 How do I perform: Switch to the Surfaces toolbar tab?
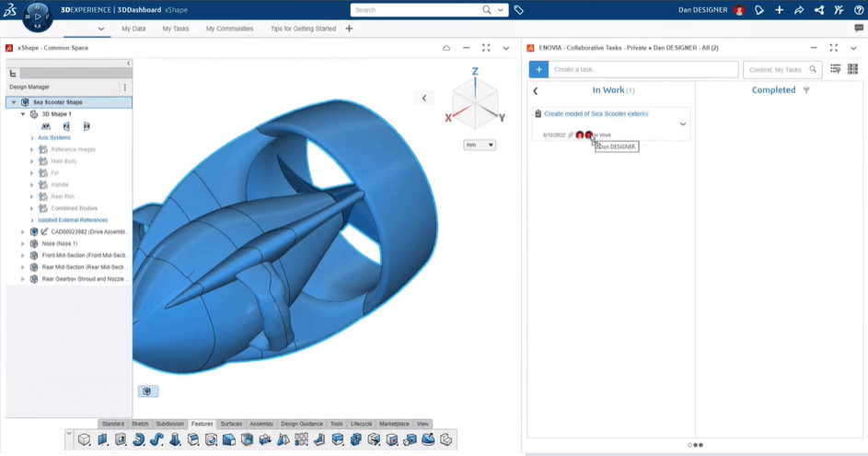coord(231,424)
